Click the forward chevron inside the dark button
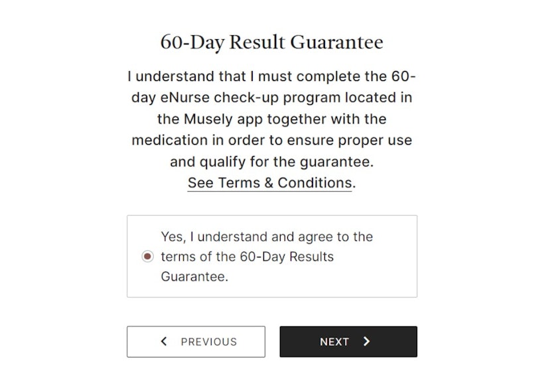This screenshot has height=392, width=548. point(366,342)
